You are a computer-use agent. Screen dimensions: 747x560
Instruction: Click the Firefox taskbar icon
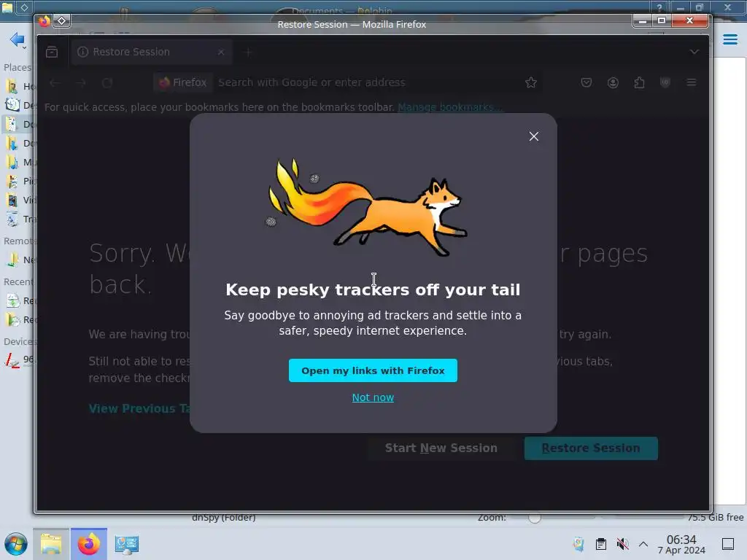[x=89, y=544]
